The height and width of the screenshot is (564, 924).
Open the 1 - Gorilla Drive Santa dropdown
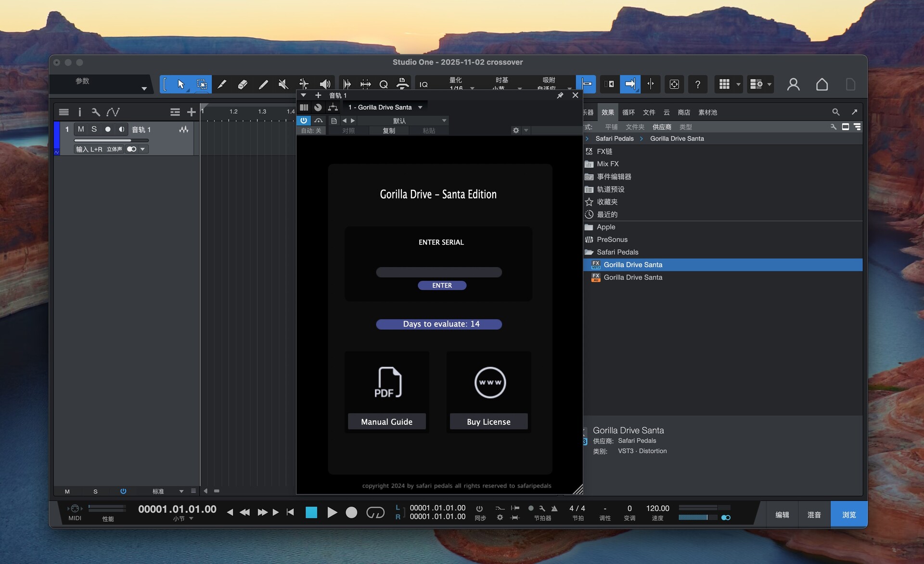pos(385,107)
